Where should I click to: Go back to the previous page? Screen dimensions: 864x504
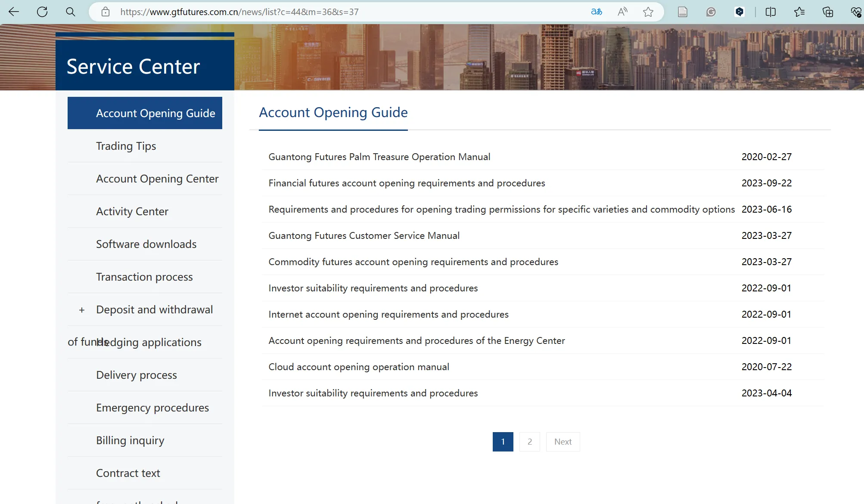(x=14, y=12)
